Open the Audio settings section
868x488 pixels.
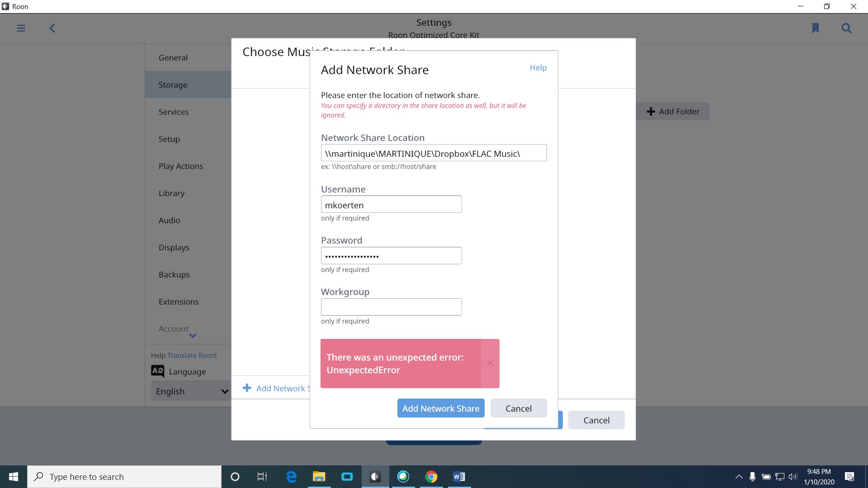169,221
